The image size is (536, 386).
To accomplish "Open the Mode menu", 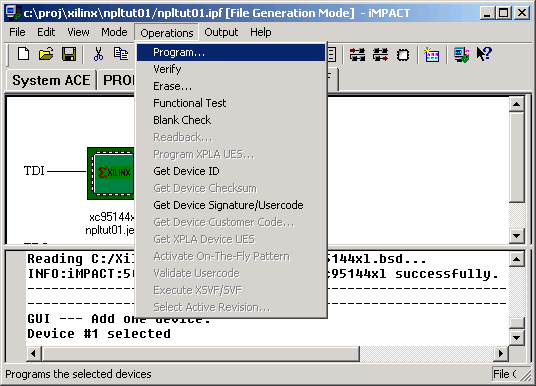I will pos(114,32).
